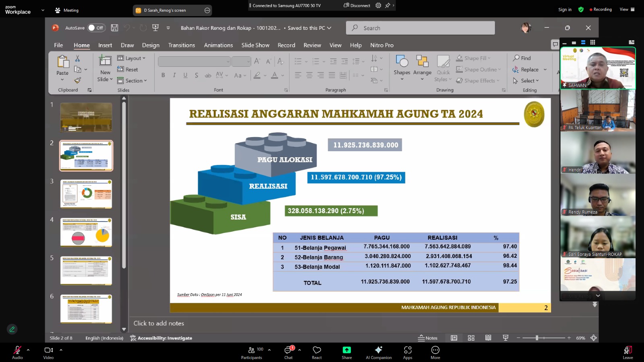This screenshot has height=362, width=644.
Task: Select slide 3 thumbnail
Action: pyautogui.click(x=86, y=194)
